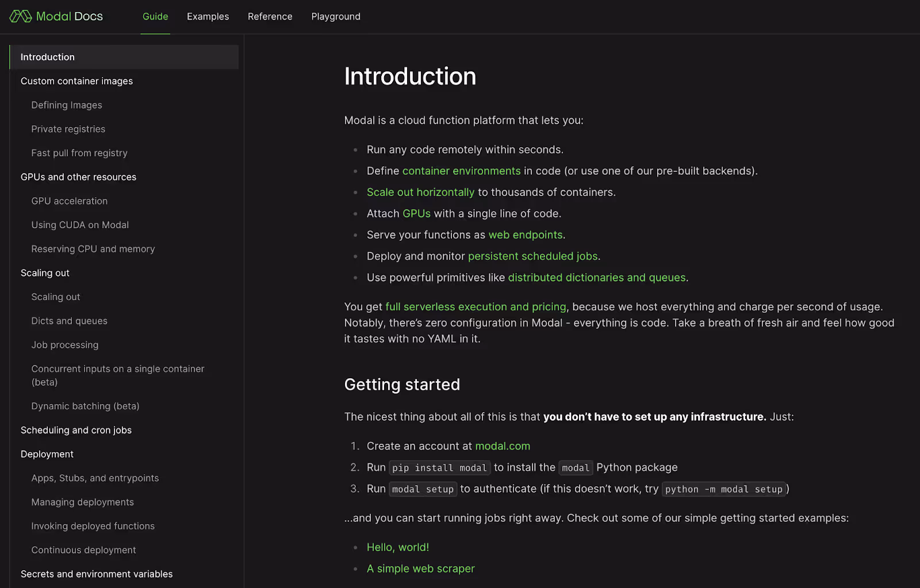Click the inline modal package code

point(576,468)
